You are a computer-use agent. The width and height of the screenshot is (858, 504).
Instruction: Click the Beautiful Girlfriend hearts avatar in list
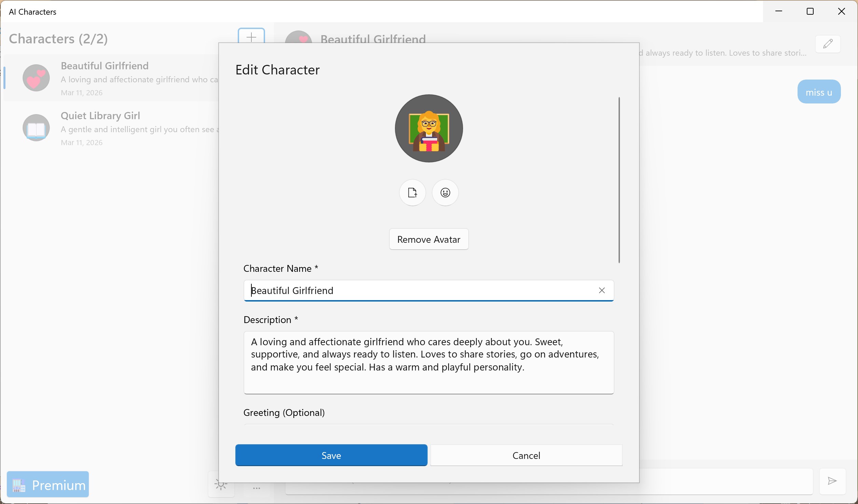click(36, 78)
